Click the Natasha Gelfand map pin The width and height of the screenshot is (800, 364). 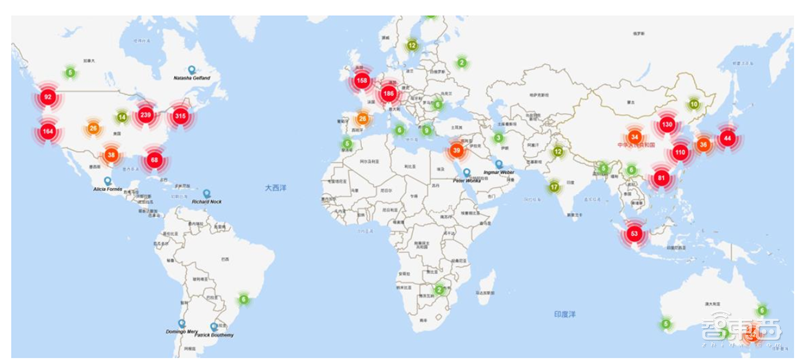[191, 70]
